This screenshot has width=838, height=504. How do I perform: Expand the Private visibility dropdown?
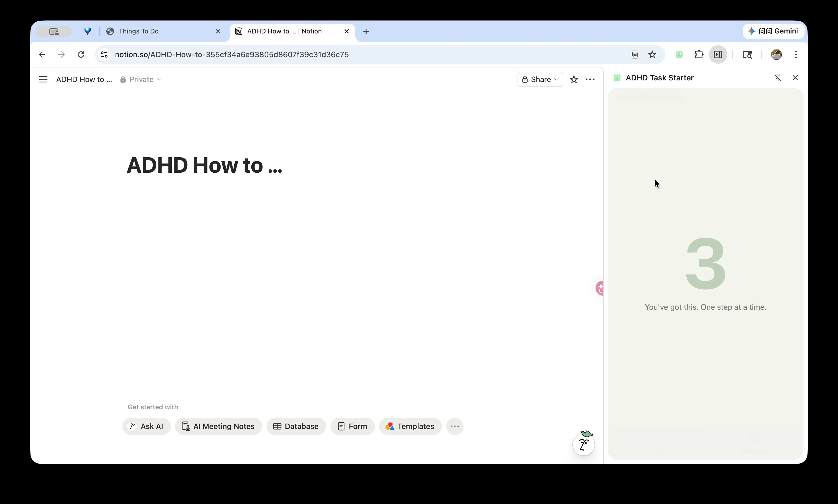point(141,80)
